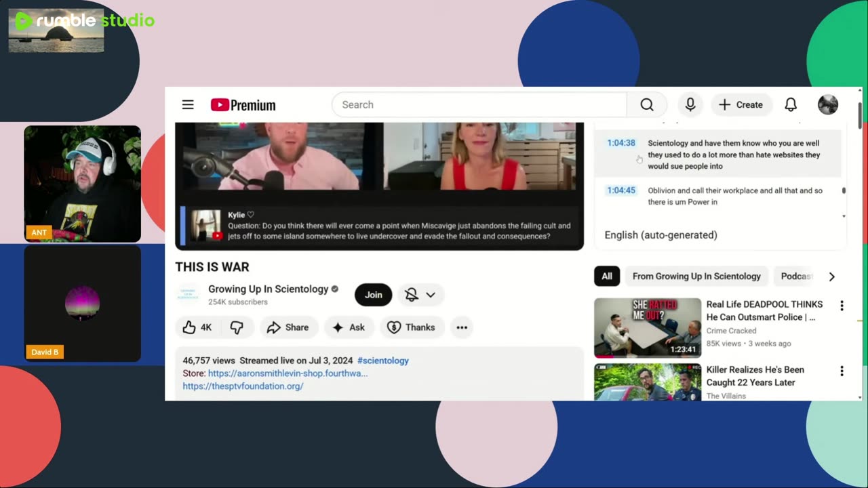
Task: Click the 46,757 views text
Action: point(209,361)
